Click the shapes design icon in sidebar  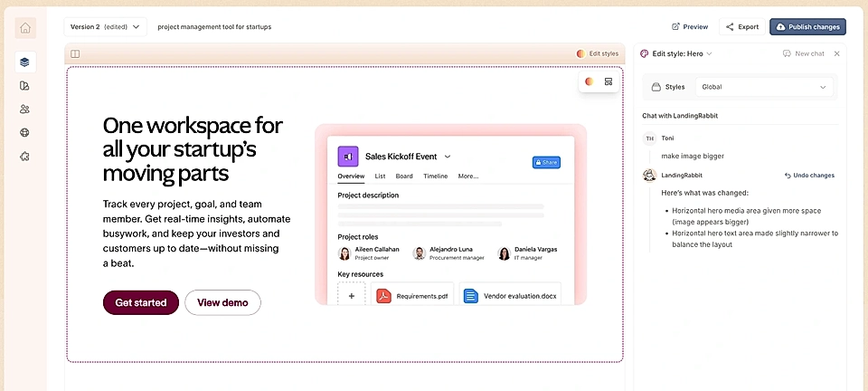point(24,86)
